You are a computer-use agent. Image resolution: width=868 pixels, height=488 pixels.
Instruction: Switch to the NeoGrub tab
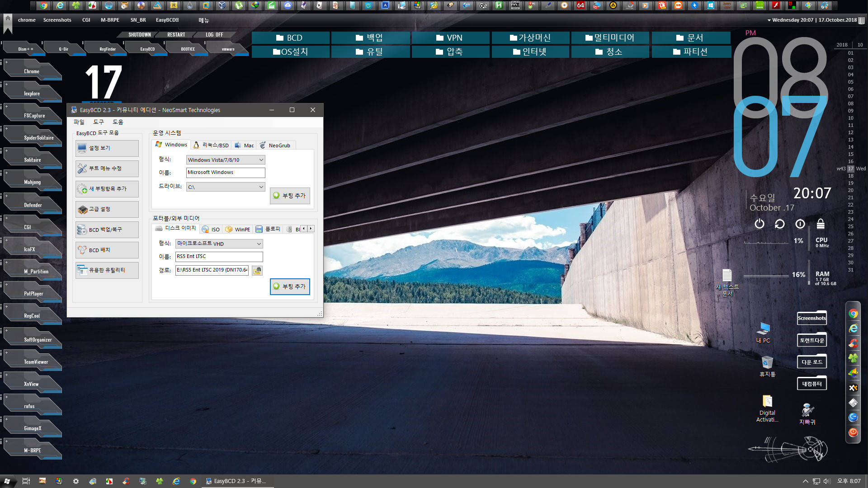(x=275, y=145)
